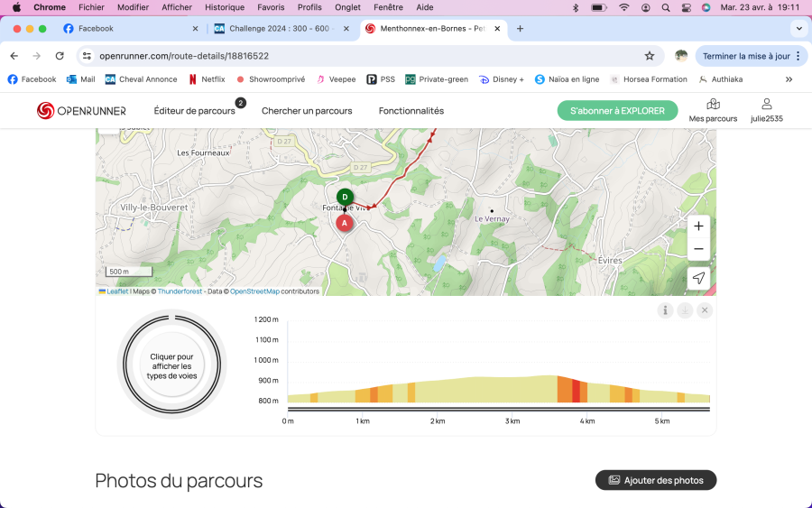Image resolution: width=812 pixels, height=508 pixels.
Task: Click the green D marker on map
Action: click(x=345, y=197)
